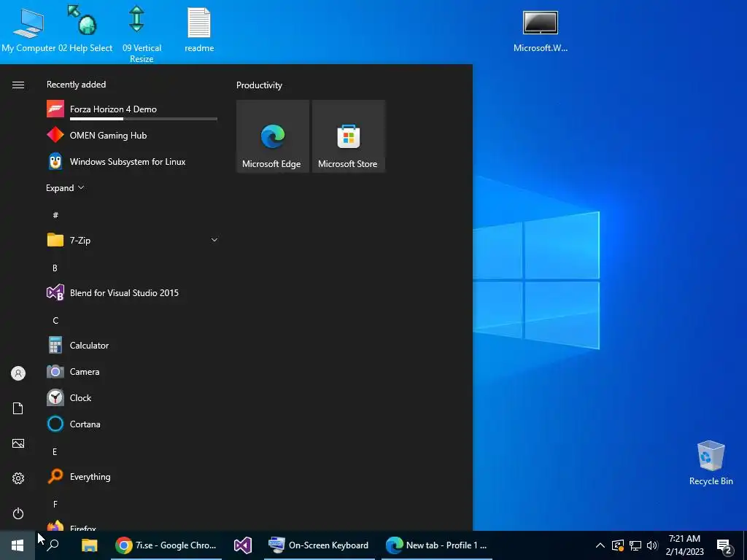Launch Cortana from the app list
Screen dimensions: 747x560
click(132, 424)
